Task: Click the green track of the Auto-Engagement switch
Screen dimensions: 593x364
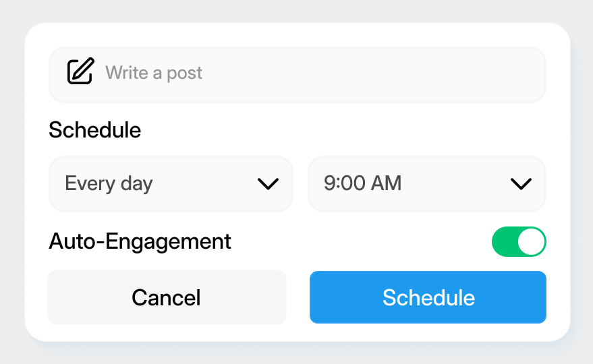Action: tap(505, 241)
